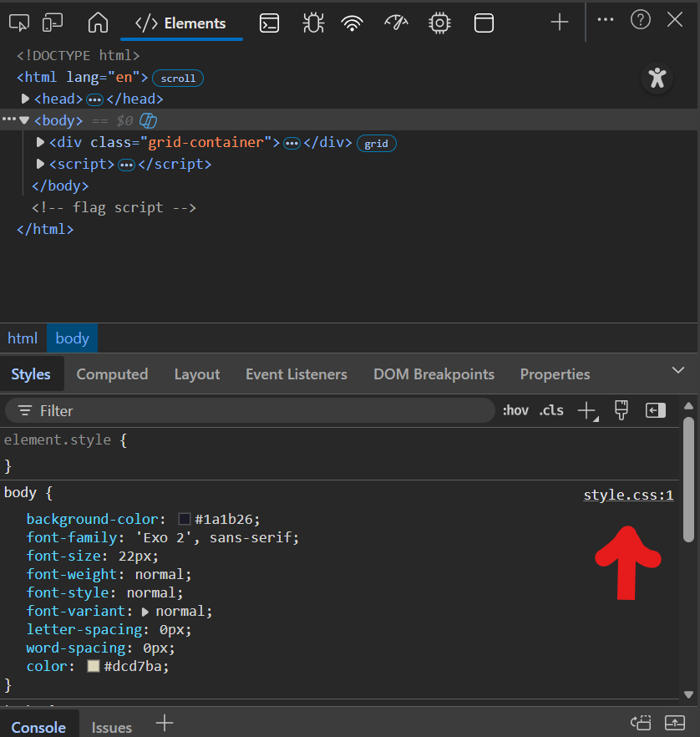Open the Sources bug debugger tool
Viewport: 700px width, 737px height.
[313, 23]
